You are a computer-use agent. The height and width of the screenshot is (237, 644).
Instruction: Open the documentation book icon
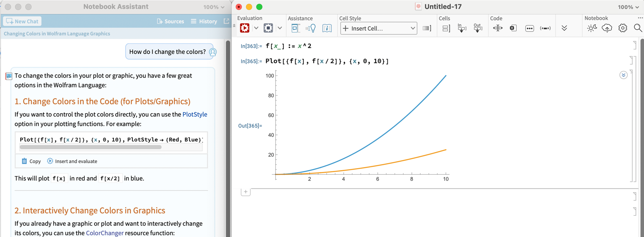(327, 28)
